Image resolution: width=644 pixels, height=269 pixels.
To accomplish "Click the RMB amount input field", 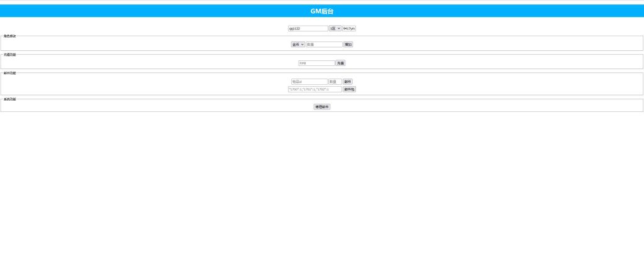I will click(x=316, y=63).
